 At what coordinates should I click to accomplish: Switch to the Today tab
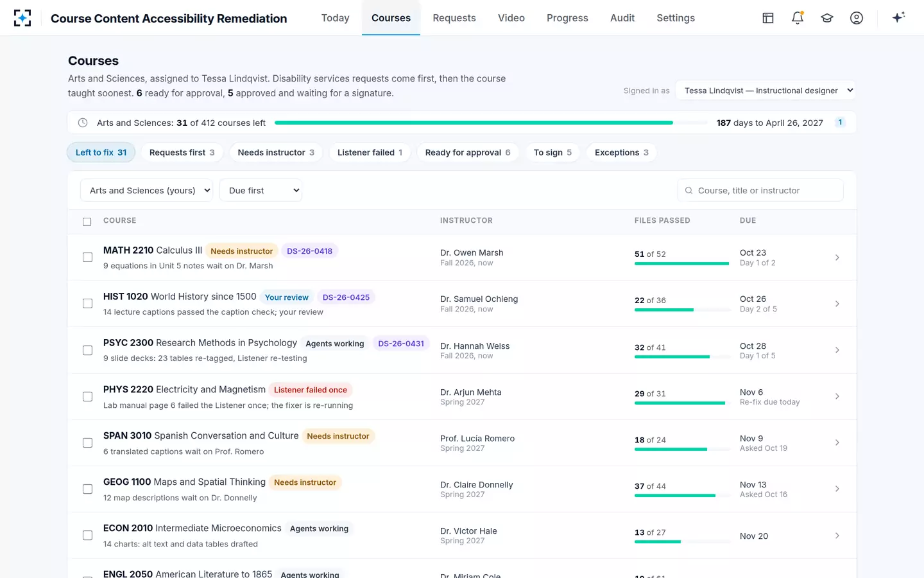336,18
